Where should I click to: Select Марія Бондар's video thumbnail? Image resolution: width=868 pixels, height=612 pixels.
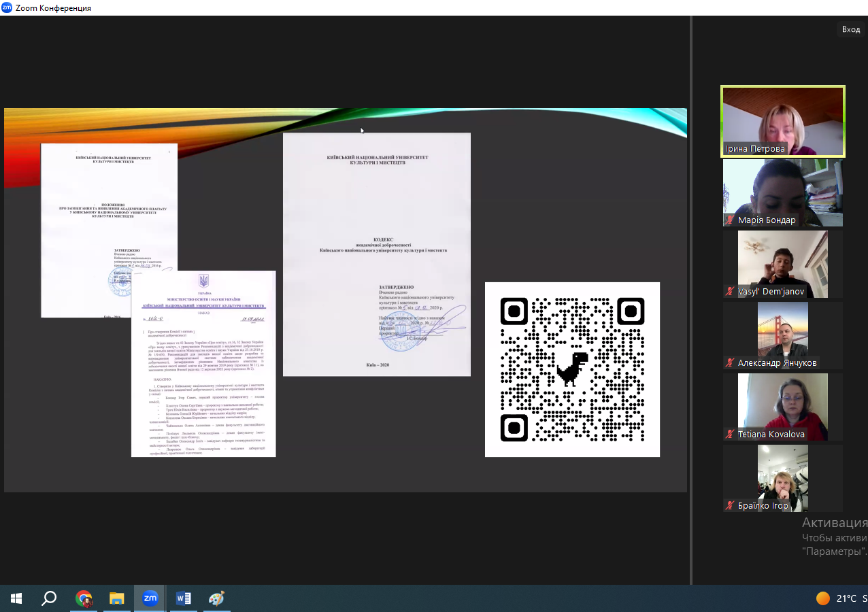tap(782, 190)
